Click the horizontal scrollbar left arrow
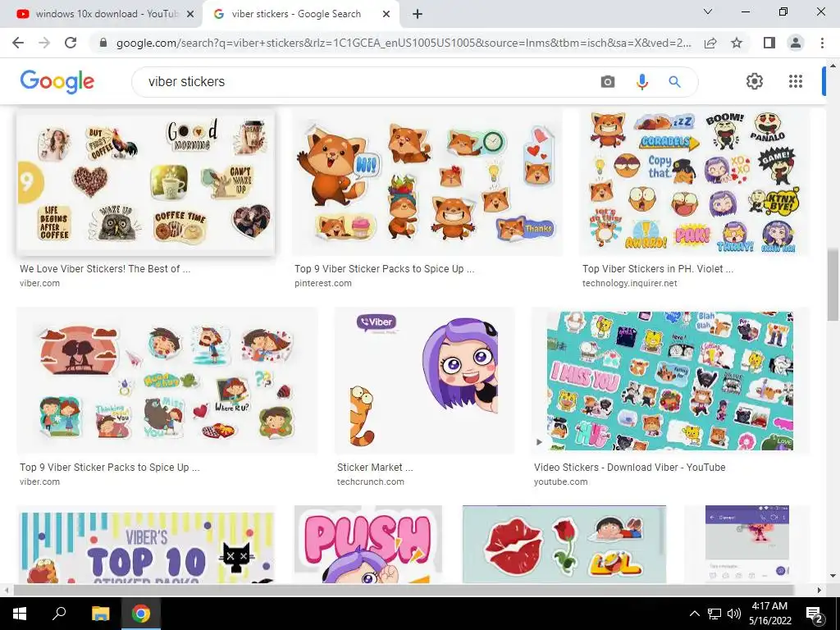The image size is (840, 630). [x=7, y=591]
